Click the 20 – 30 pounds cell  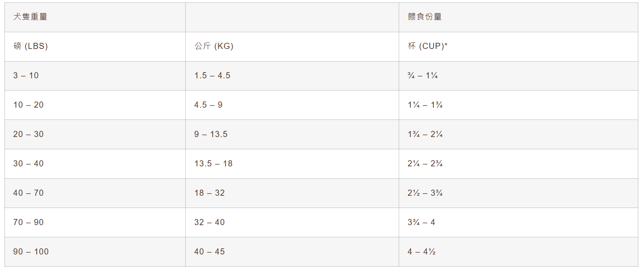pos(28,134)
